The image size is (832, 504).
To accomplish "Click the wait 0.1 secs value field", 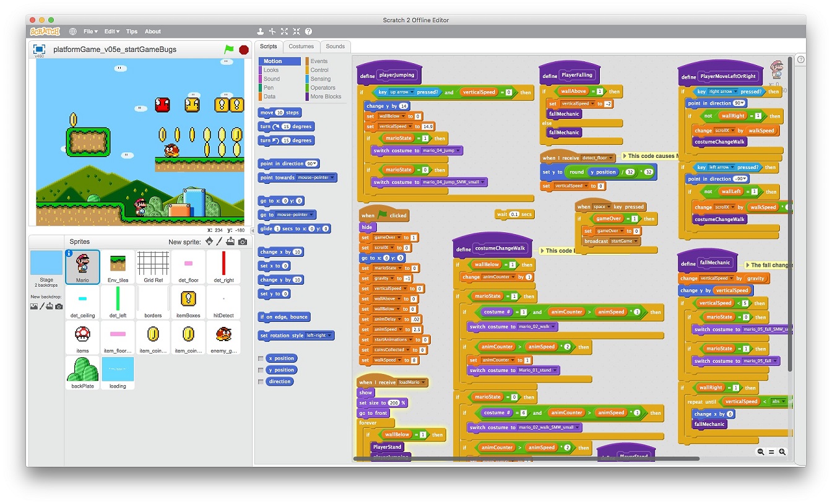I will pyautogui.click(x=514, y=214).
